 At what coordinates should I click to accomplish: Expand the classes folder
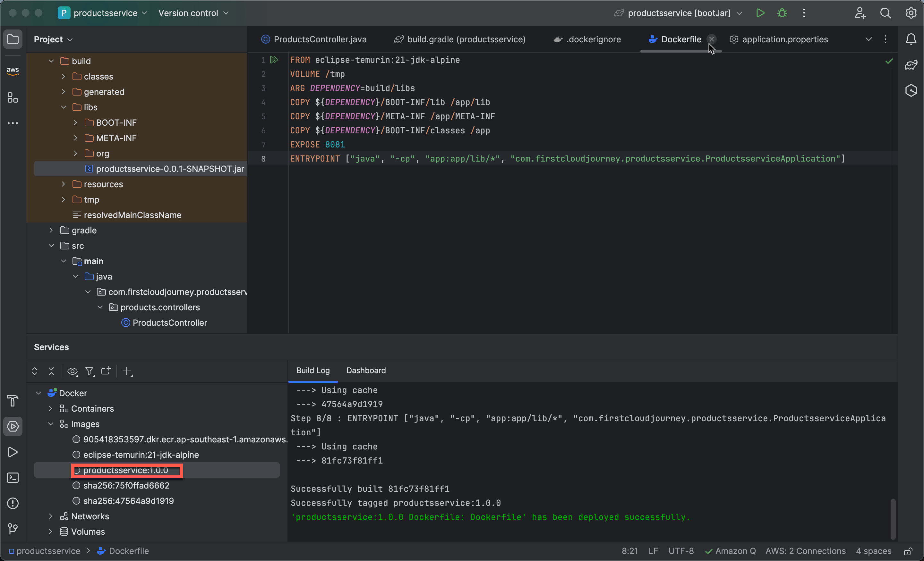64,76
